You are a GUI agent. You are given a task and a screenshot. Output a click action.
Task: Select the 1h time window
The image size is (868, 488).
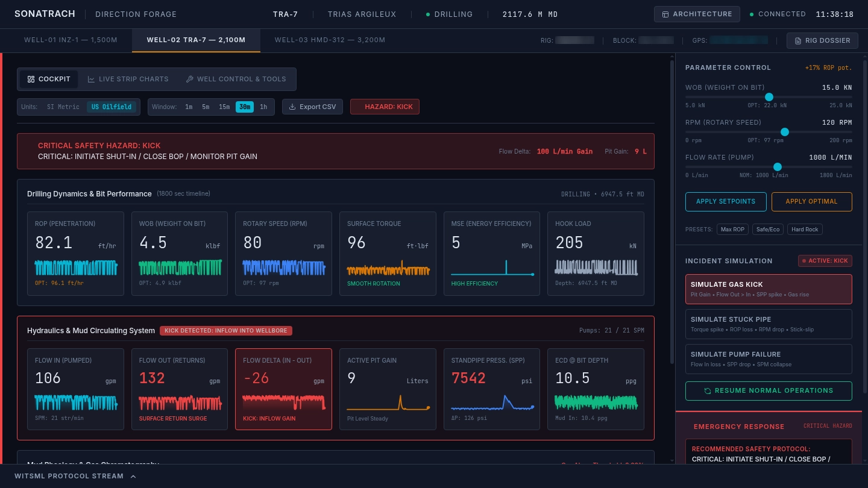click(263, 107)
